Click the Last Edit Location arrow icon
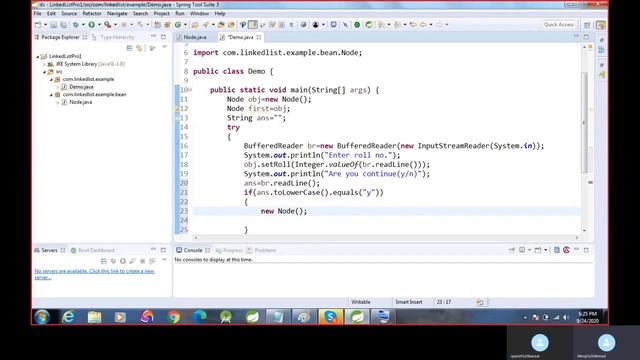Viewport: 640px width, 360px height. pyautogui.click(x=413, y=25)
